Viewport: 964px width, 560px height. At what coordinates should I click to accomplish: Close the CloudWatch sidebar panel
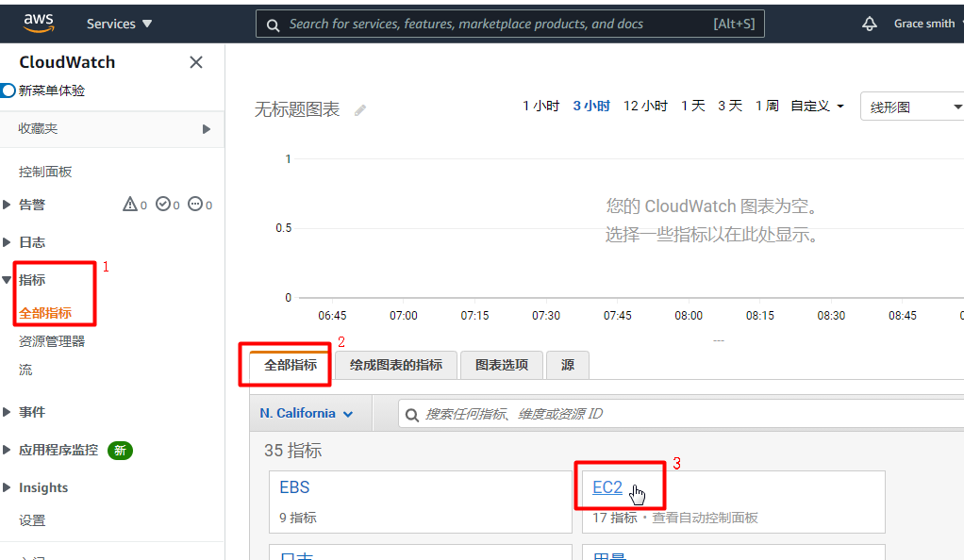click(x=196, y=62)
